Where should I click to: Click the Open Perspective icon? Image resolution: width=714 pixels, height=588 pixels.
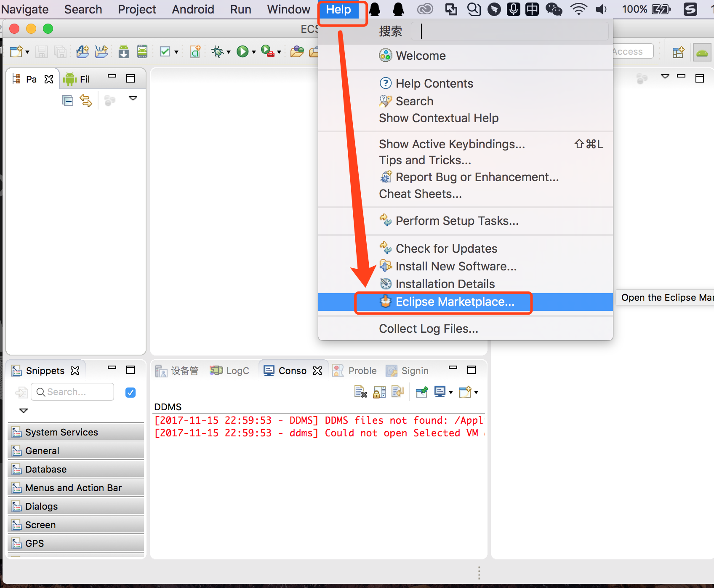click(678, 52)
